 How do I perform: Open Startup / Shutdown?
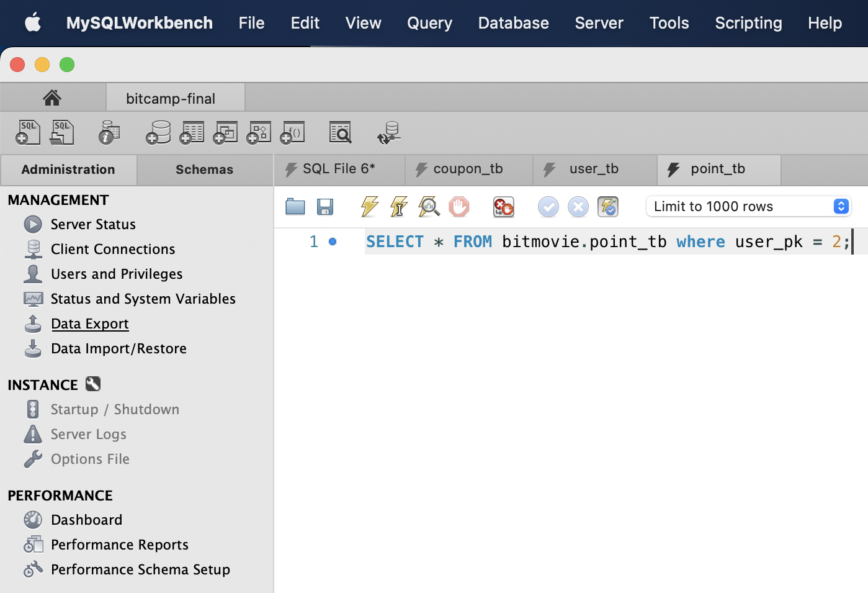[x=115, y=409]
